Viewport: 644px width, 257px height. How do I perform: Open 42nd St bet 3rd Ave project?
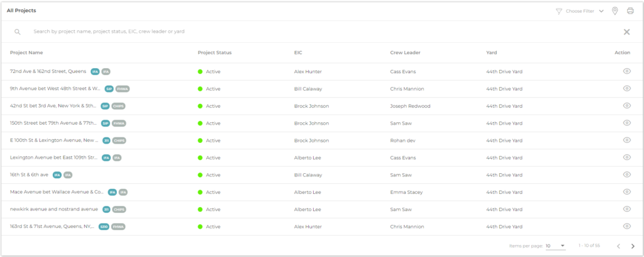coord(53,106)
